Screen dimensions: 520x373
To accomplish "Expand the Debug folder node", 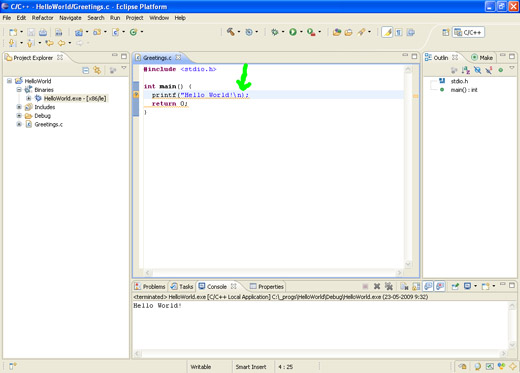I will coord(19,116).
